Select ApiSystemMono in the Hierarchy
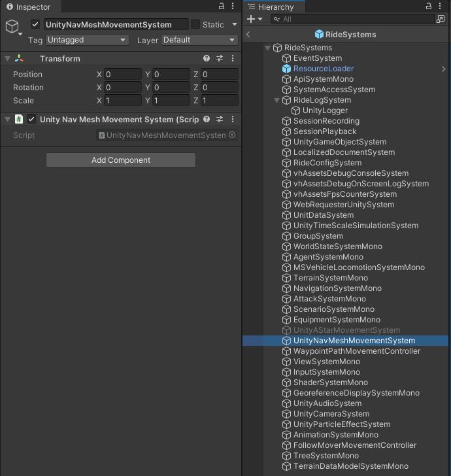The height and width of the screenshot is (476, 451). (324, 79)
